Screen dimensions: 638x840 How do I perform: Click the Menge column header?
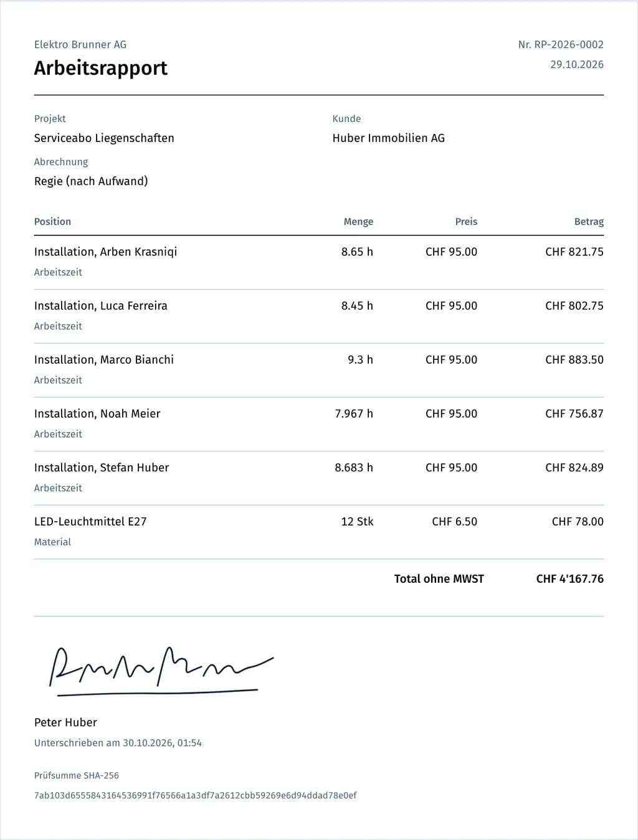click(358, 222)
